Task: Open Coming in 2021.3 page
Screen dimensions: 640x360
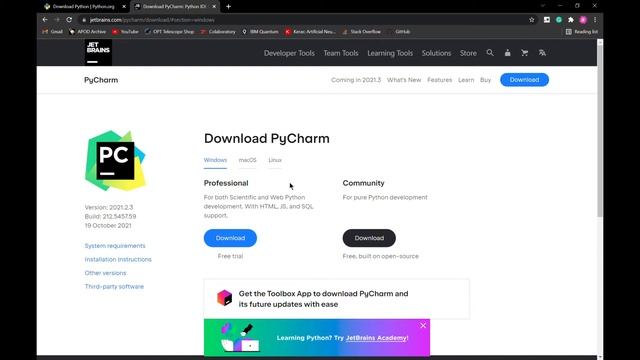Action: (x=356, y=80)
